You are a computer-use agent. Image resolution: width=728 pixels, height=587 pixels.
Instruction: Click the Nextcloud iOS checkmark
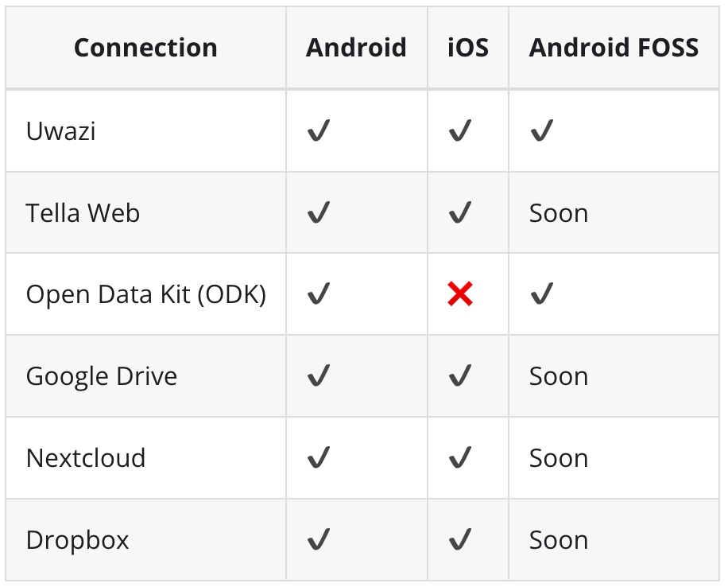pos(460,457)
